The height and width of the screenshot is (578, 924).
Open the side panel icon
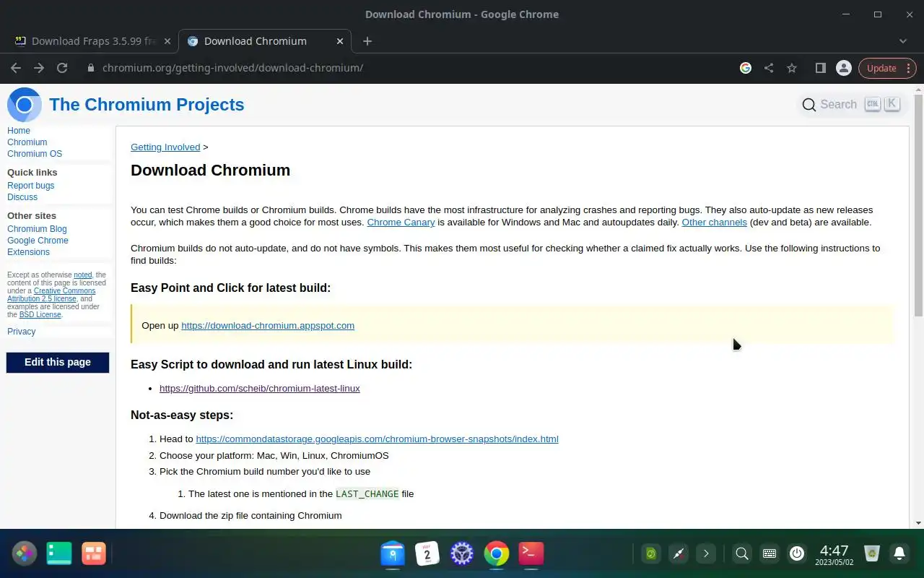click(x=820, y=68)
